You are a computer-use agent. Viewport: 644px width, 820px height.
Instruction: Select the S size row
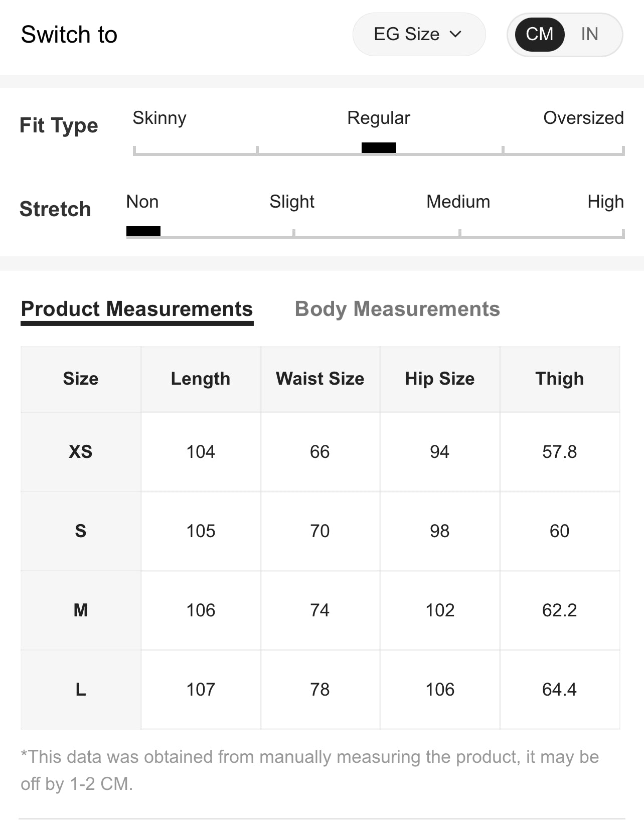tap(80, 531)
